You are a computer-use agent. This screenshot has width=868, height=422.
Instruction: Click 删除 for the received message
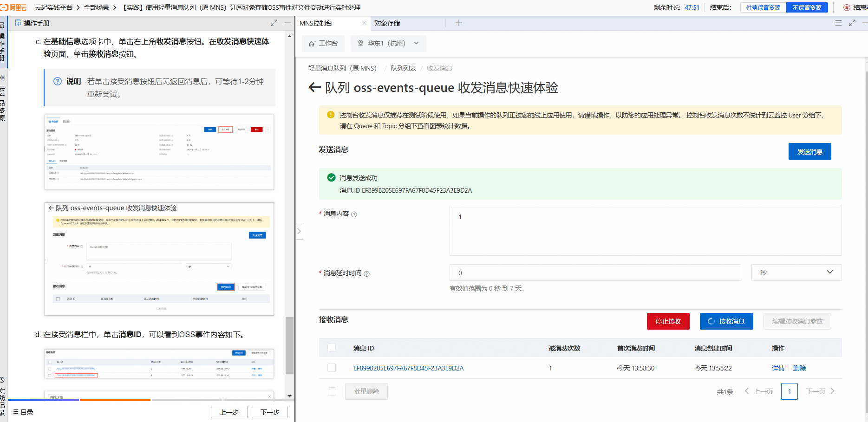(x=800, y=368)
